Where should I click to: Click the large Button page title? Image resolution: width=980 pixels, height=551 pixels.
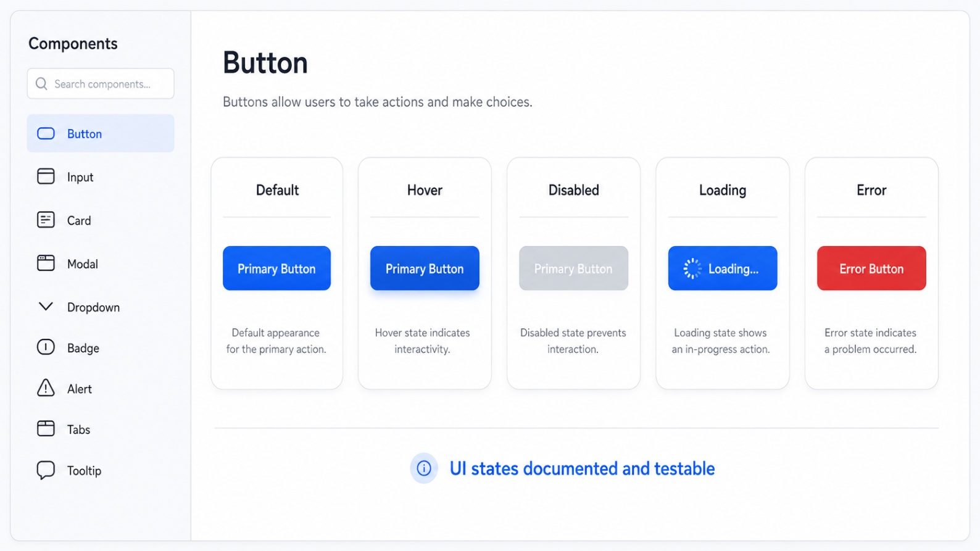click(265, 63)
